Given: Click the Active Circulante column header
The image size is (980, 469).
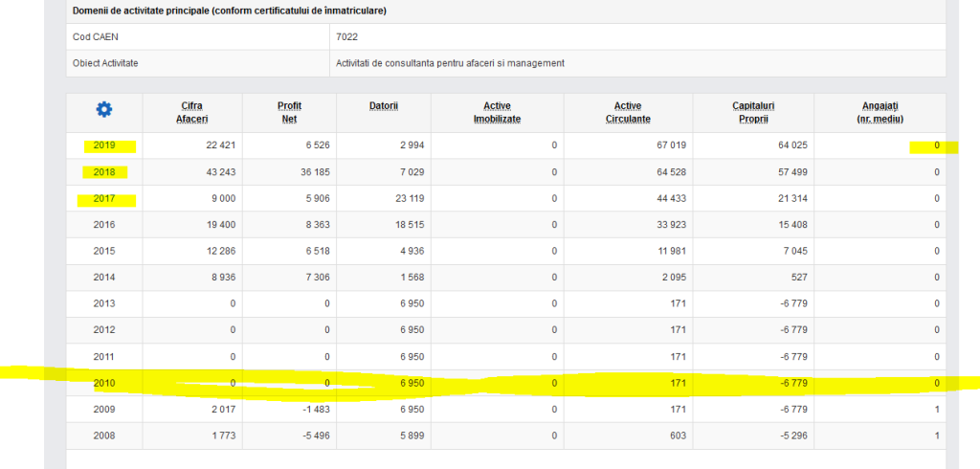Looking at the screenshot, I should [628, 112].
